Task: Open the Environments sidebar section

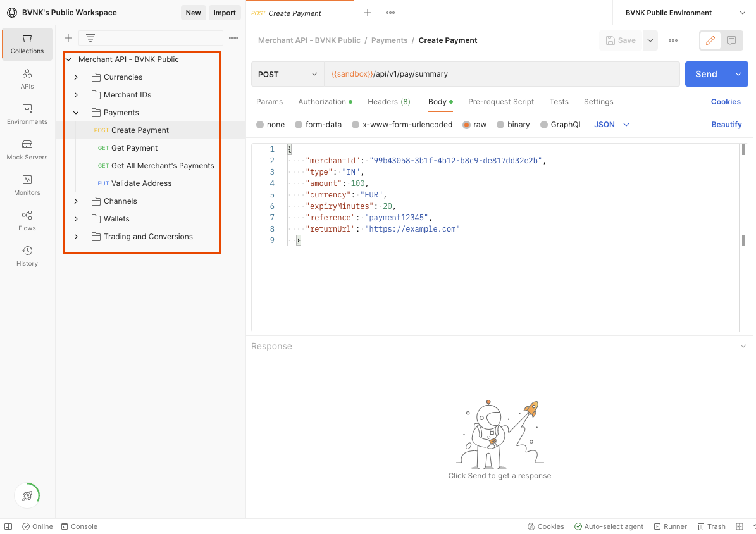Action: 27,115
